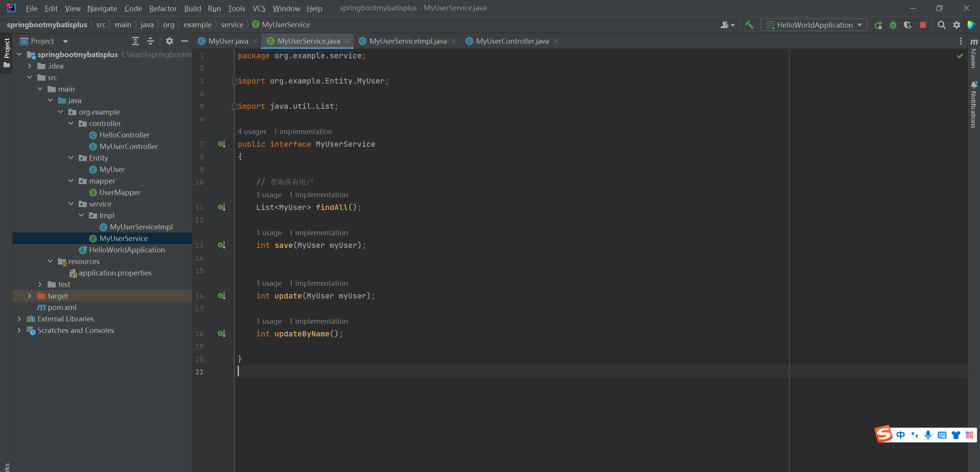Viewport: 980px width, 472px height.
Task: Click '1 implementation' hint above updateByName
Action: (x=318, y=321)
